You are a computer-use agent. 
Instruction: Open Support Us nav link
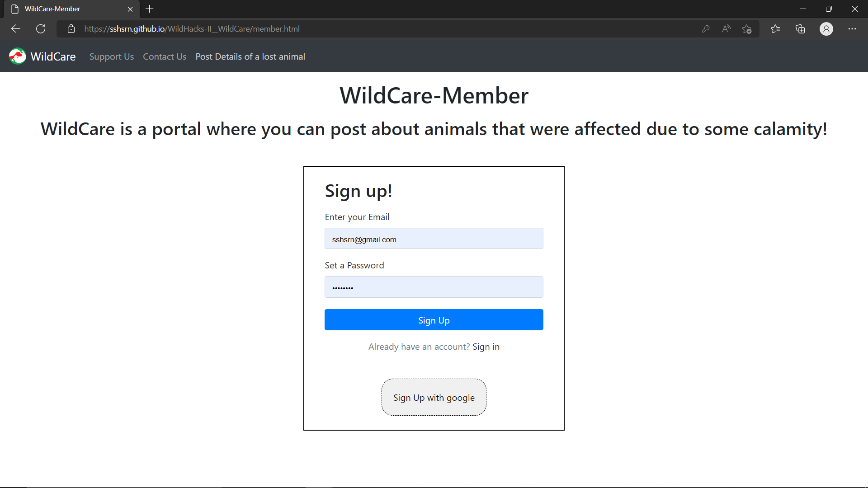pos(111,56)
